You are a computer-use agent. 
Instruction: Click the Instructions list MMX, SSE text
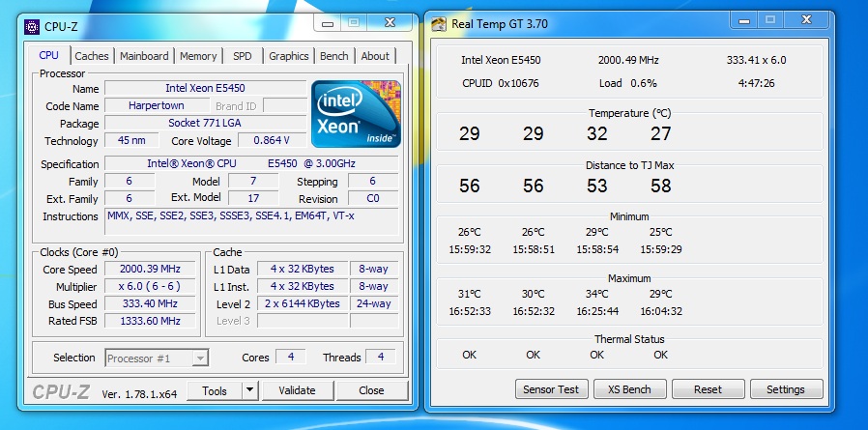coord(251,222)
